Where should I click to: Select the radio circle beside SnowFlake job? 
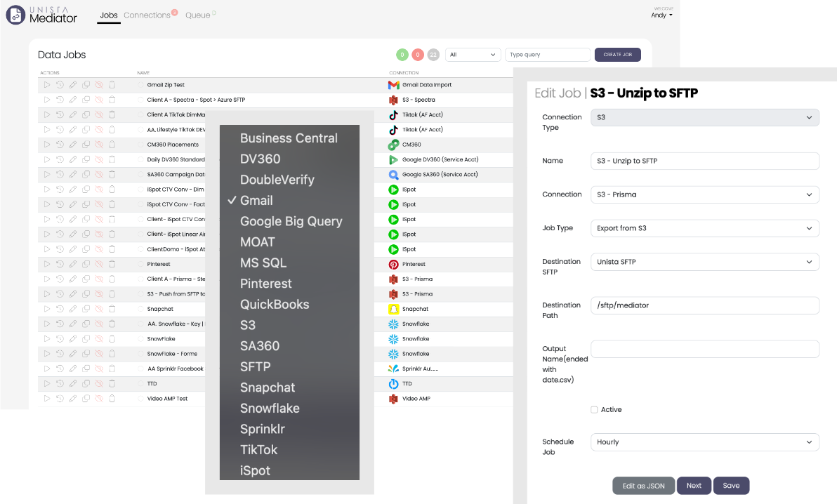140,339
